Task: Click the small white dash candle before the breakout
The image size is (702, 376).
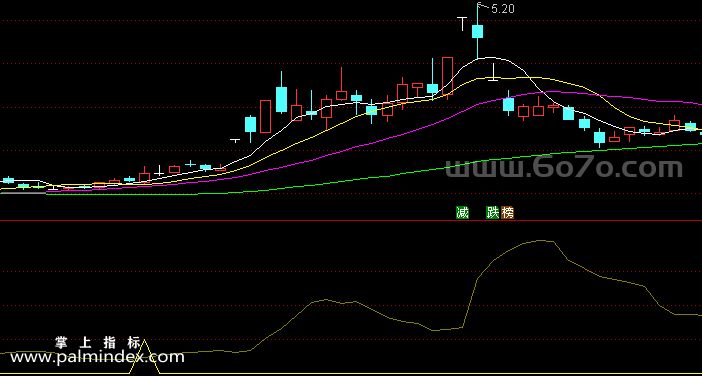Action: click(x=235, y=141)
